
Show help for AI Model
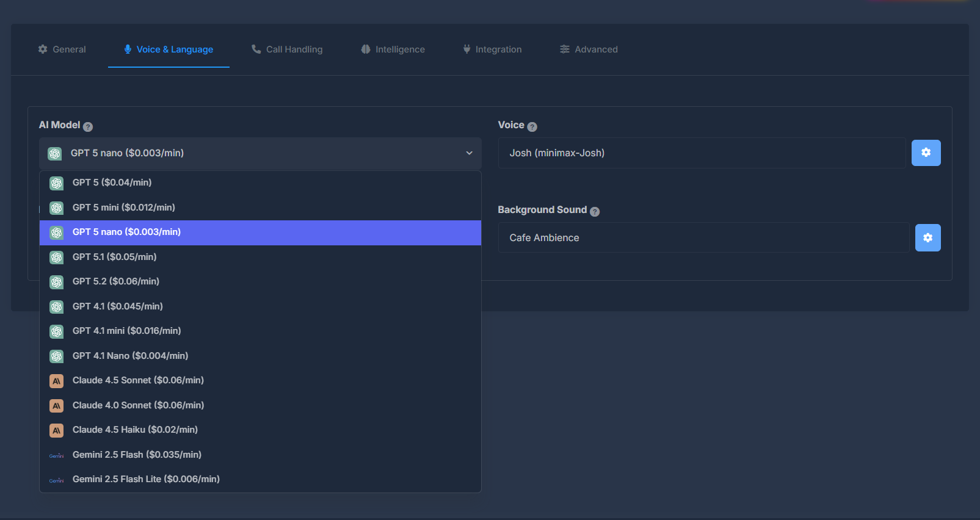tap(88, 127)
